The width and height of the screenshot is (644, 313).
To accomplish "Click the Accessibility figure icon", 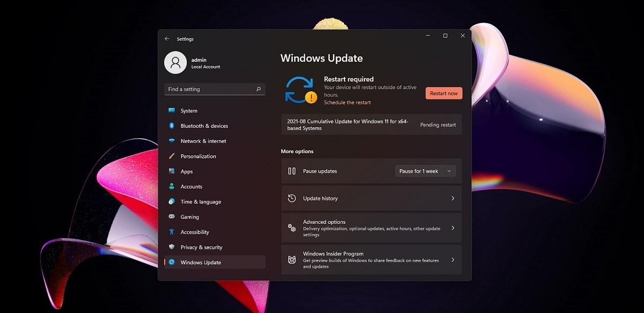I will pos(172,232).
